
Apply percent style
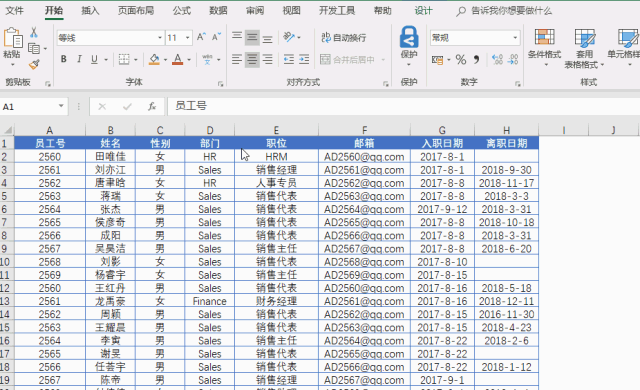coord(461,60)
